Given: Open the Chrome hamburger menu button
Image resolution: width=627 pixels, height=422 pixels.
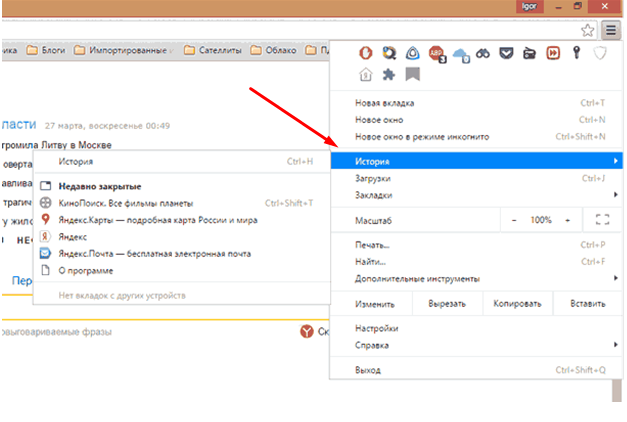Looking at the screenshot, I should [x=610, y=30].
